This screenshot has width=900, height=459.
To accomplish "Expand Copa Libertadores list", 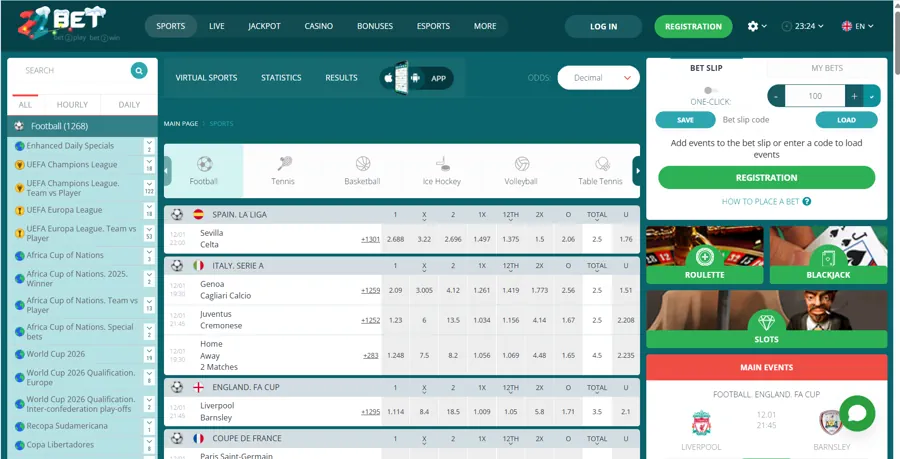I will pos(149,445).
